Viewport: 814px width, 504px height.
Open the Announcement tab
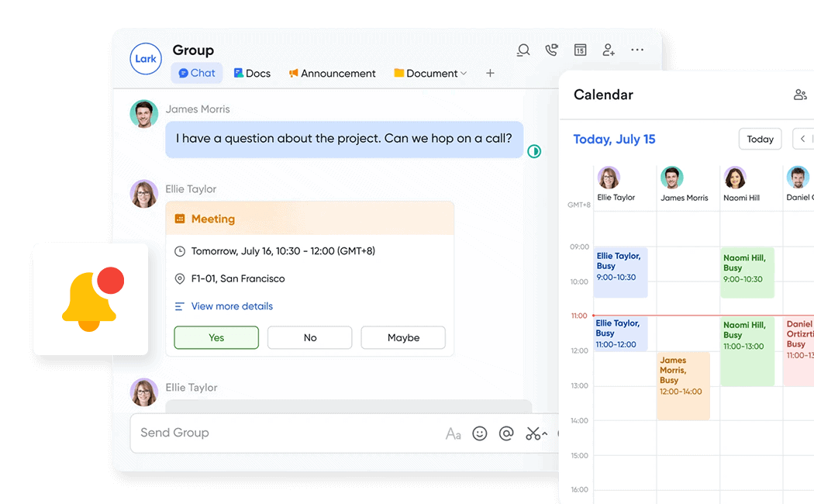332,74
